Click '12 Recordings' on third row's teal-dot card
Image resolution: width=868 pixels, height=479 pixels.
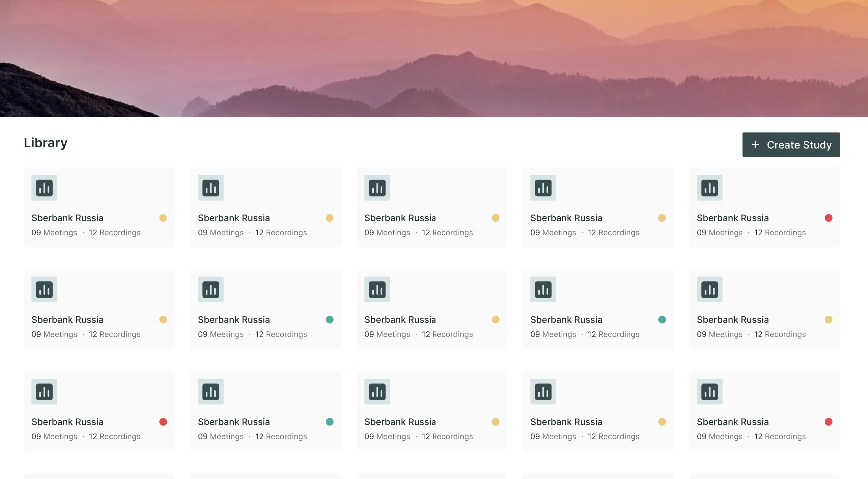[281, 436]
